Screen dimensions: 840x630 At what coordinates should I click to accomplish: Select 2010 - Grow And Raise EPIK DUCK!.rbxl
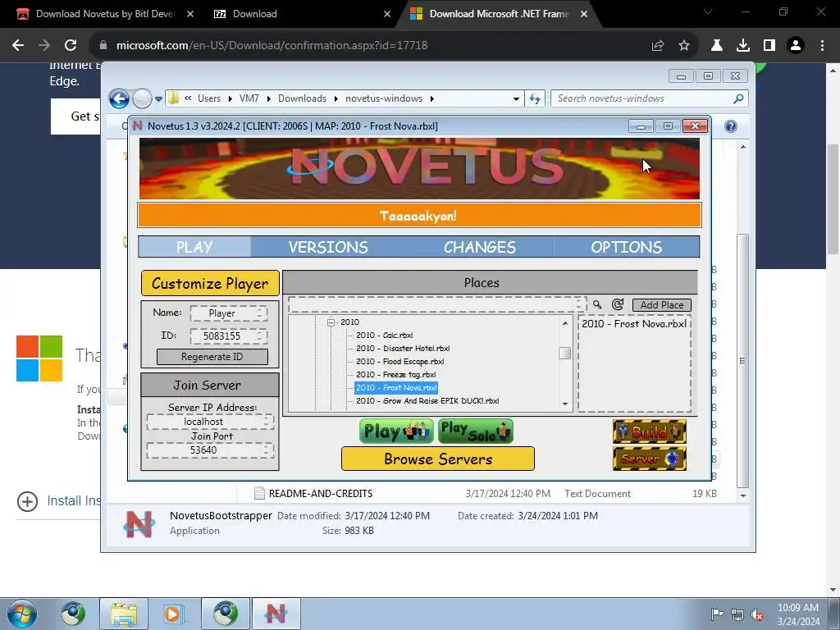tap(427, 400)
